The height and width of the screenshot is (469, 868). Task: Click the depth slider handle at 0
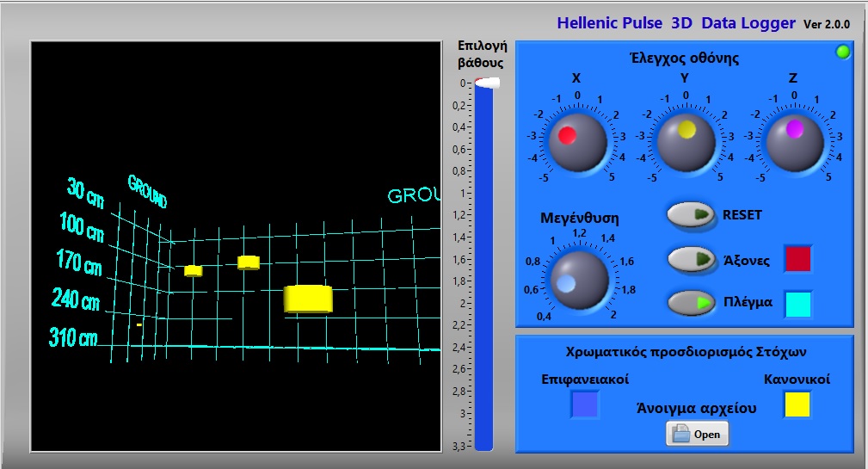[x=486, y=83]
